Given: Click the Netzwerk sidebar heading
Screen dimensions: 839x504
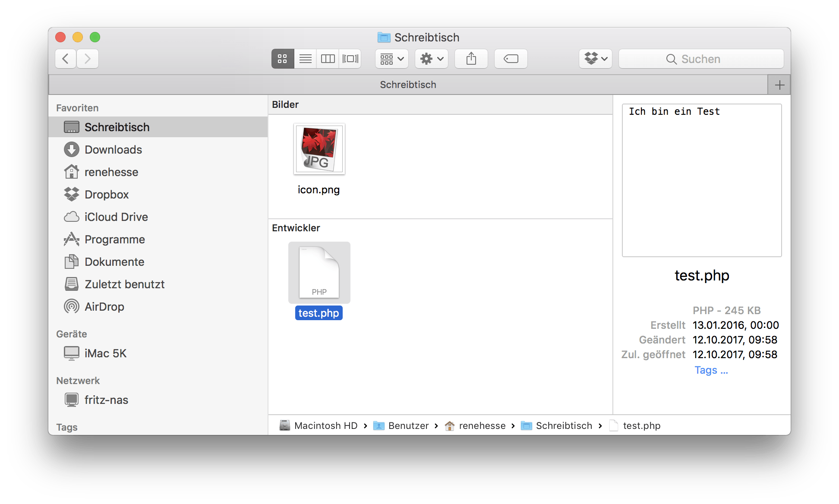Looking at the screenshot, I should [78, 381].
